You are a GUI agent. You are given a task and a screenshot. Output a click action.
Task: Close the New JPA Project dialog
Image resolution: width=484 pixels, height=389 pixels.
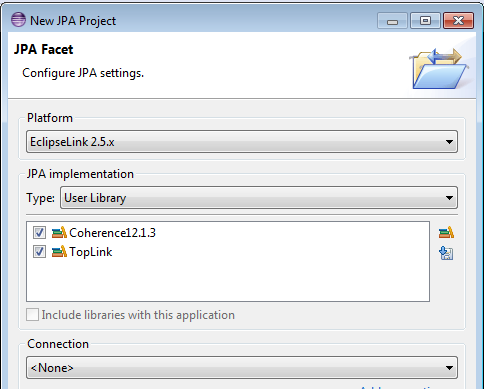point(458,21)
